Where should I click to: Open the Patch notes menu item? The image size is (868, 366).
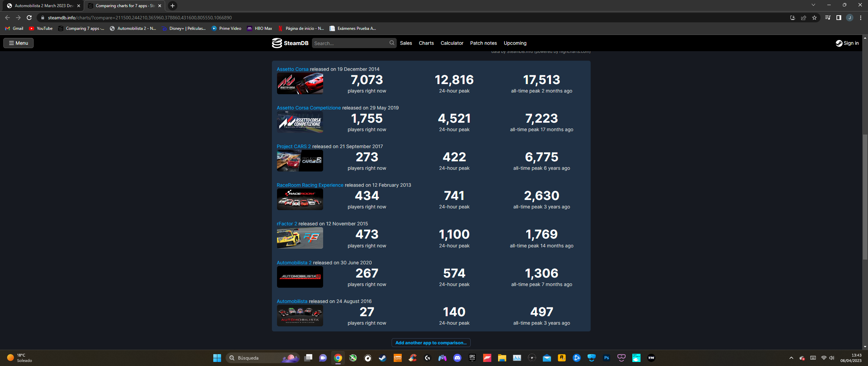point(483,43)
